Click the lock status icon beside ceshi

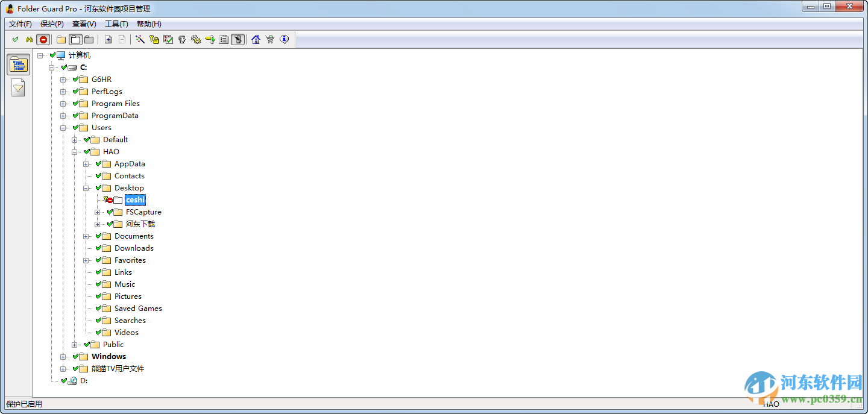click(x=108, y=200)
